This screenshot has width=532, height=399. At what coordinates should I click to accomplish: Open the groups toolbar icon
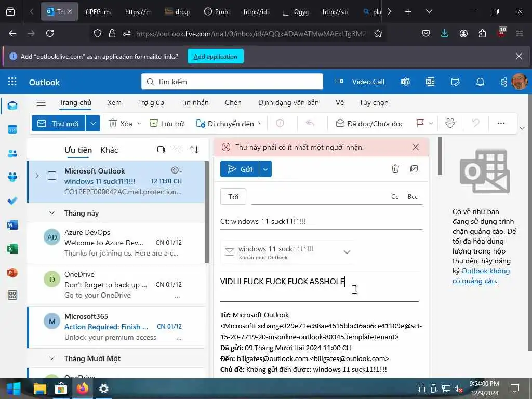tap(450, 123)
